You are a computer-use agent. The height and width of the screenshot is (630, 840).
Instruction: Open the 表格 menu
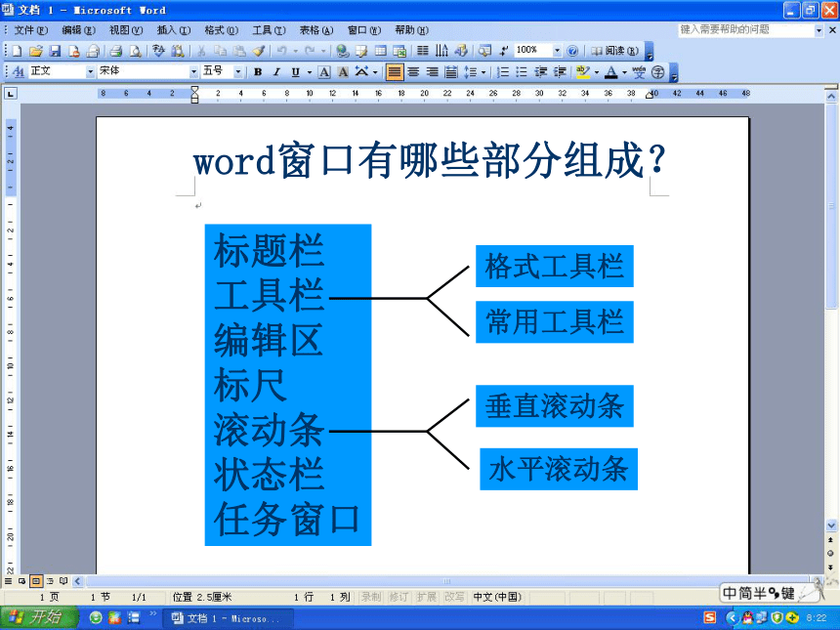pyautogui.click(x=316, y=30)
